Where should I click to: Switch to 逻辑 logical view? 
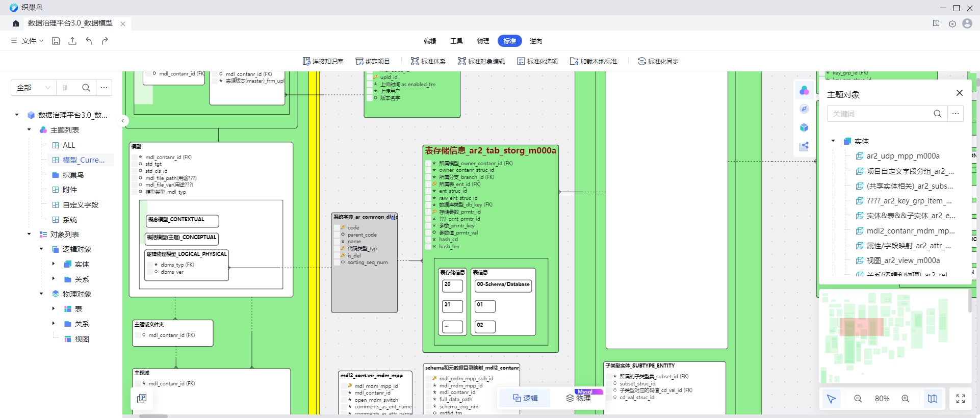[525, 398]
